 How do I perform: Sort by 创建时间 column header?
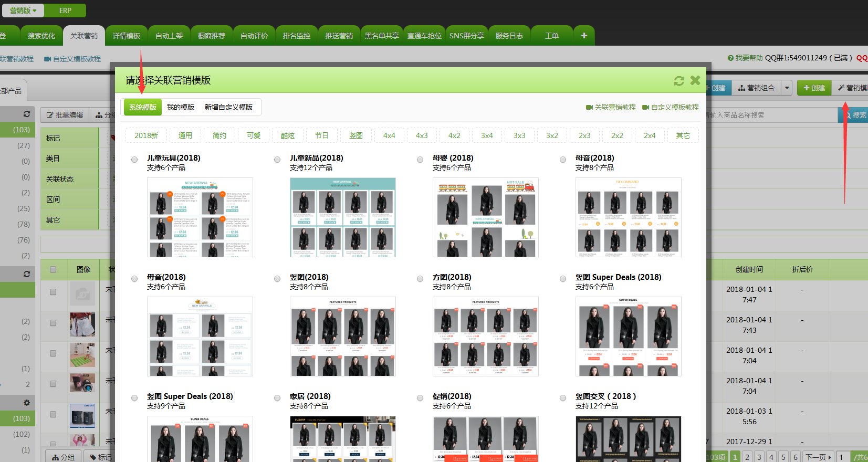tap(749, 269)
